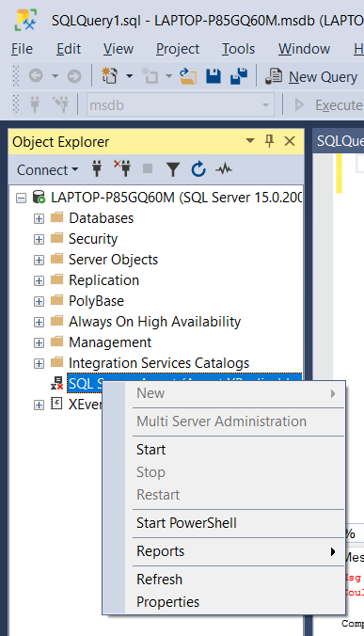This screenshot has height=636, width=364.
Task: Open the Activity Monitor pulse icon
Action: 224,168
